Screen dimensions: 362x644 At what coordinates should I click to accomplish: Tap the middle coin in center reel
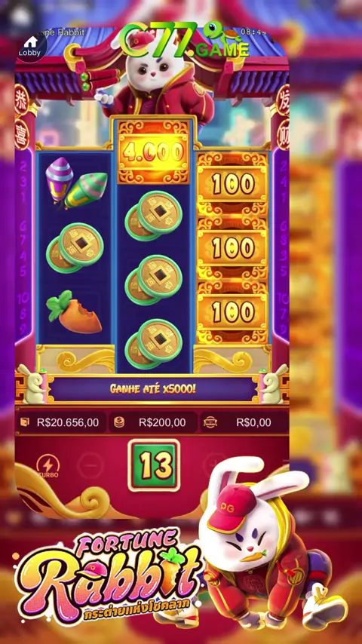click(x=154, y=279)
